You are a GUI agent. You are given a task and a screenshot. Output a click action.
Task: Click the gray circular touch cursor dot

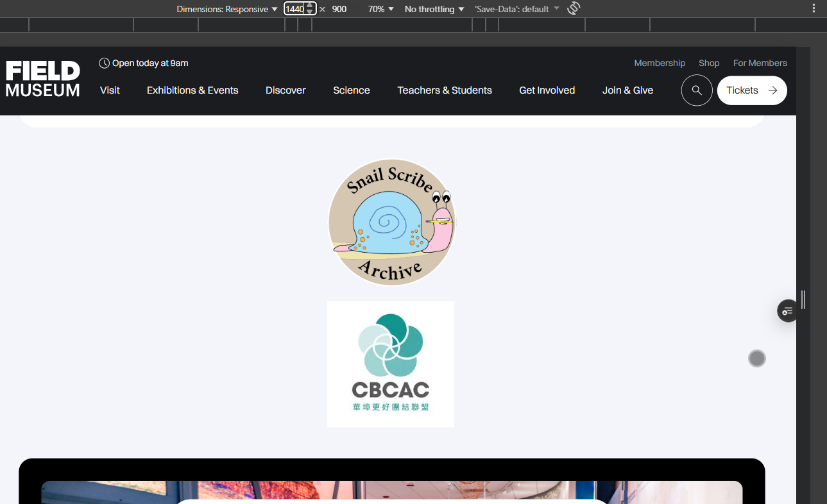pyautogui.click(x=757, y=358)
